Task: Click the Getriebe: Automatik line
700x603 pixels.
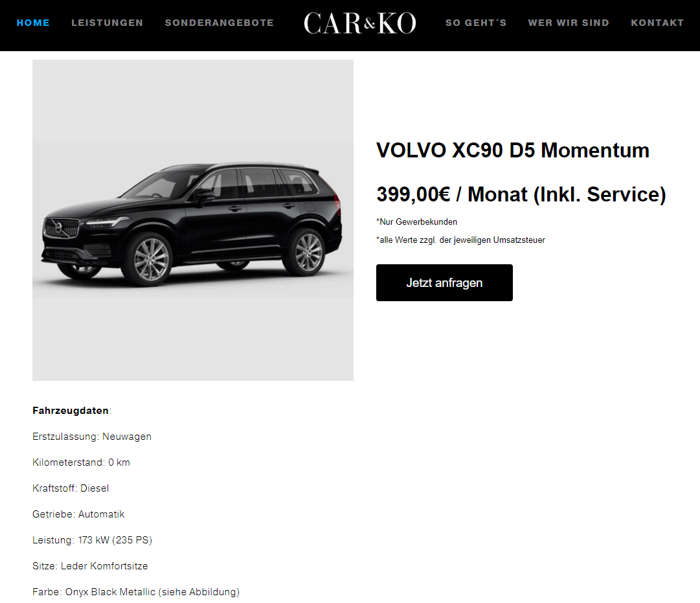Action: coord(78,514)
